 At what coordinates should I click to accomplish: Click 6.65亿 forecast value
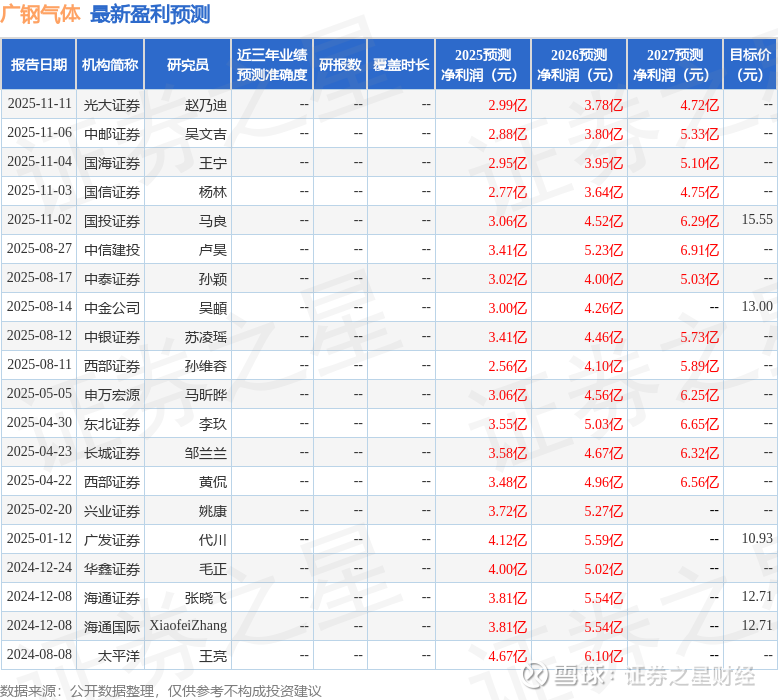tap(699, 424)
